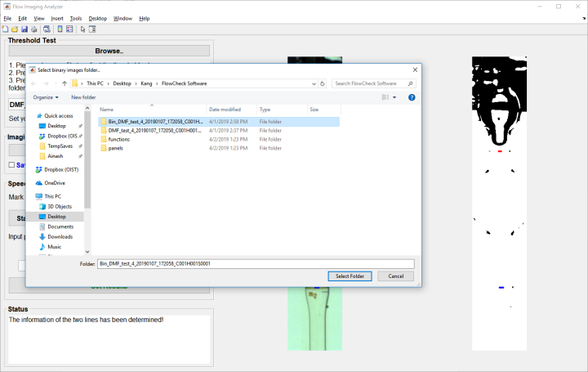Click the help question mark icon

tap(412, 97)
